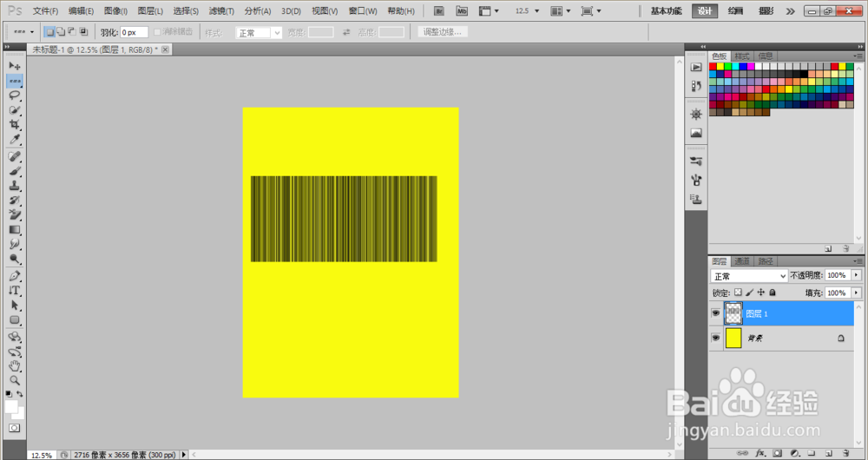This screenshot has height=460, width=868.
Task: Select the Zoom magnifier tool
Action: pos(15,380)
